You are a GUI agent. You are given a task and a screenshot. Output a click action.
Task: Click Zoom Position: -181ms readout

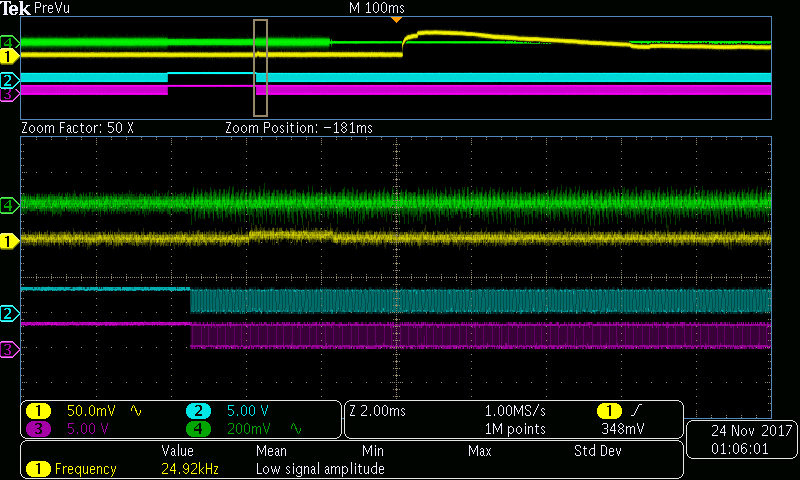coord(299,128)
